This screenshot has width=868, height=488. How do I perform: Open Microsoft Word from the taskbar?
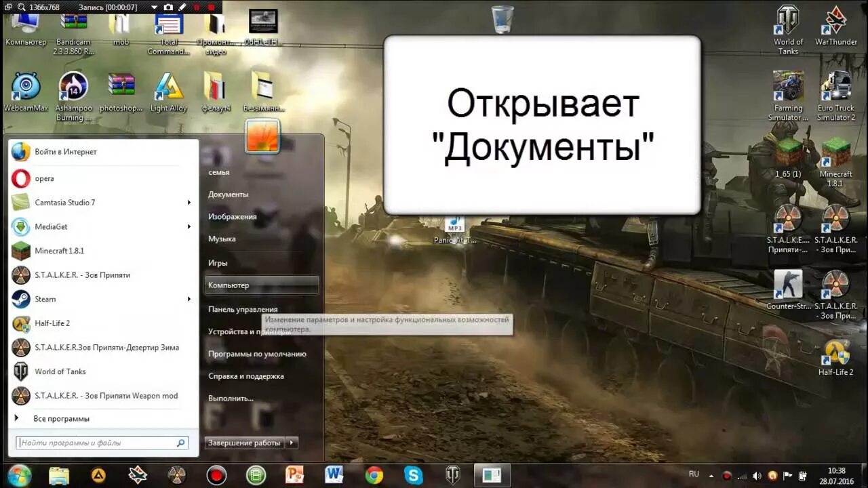(x=334, y=474)
